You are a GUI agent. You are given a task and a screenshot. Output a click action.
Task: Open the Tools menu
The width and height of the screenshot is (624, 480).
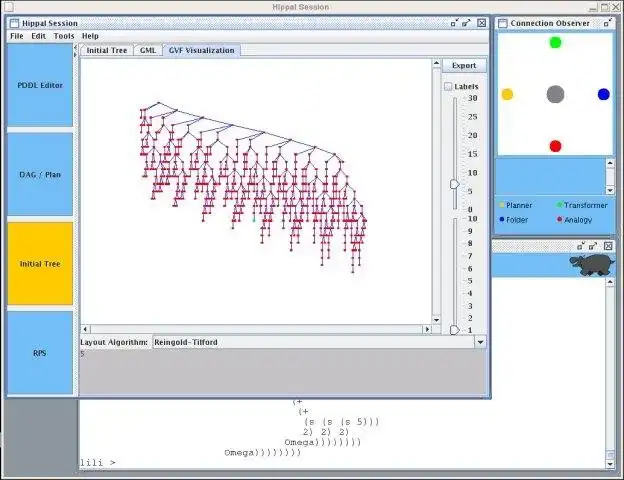[64, 36]
